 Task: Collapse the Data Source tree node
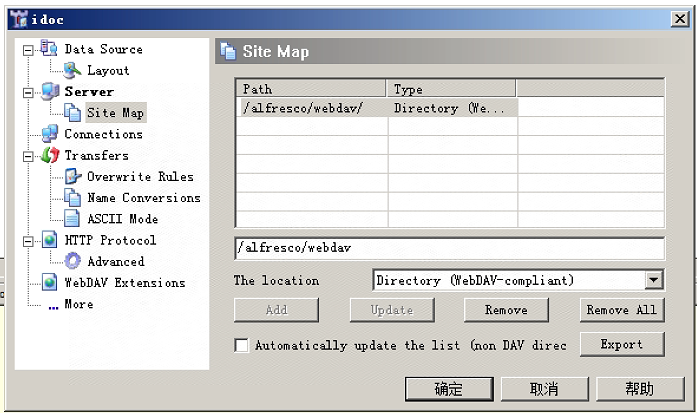pyautogui.click(x=28, y=49)
